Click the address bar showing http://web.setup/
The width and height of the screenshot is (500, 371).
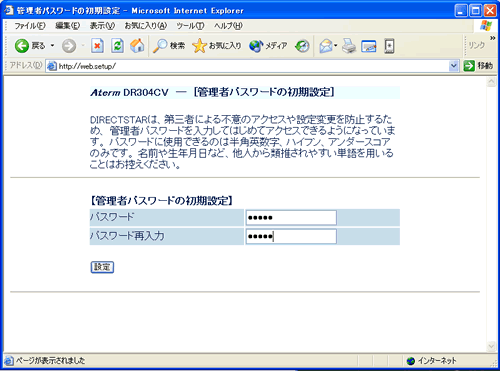253,66
